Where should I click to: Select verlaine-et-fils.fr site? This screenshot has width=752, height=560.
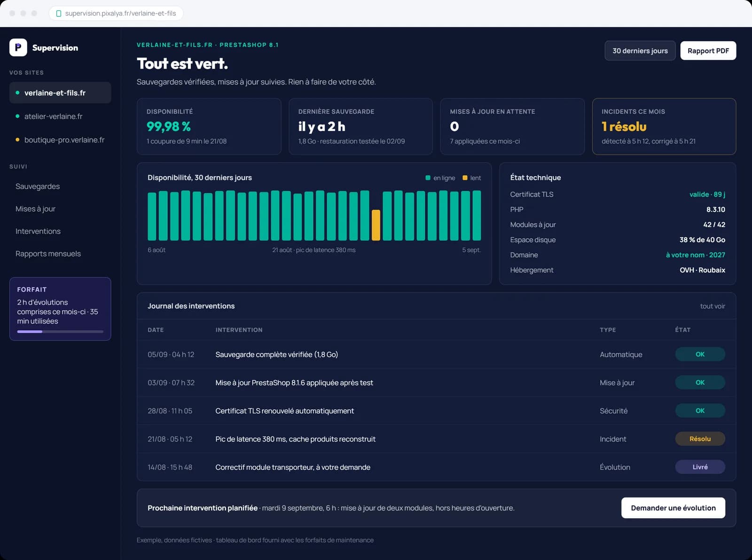pos(60,93)
